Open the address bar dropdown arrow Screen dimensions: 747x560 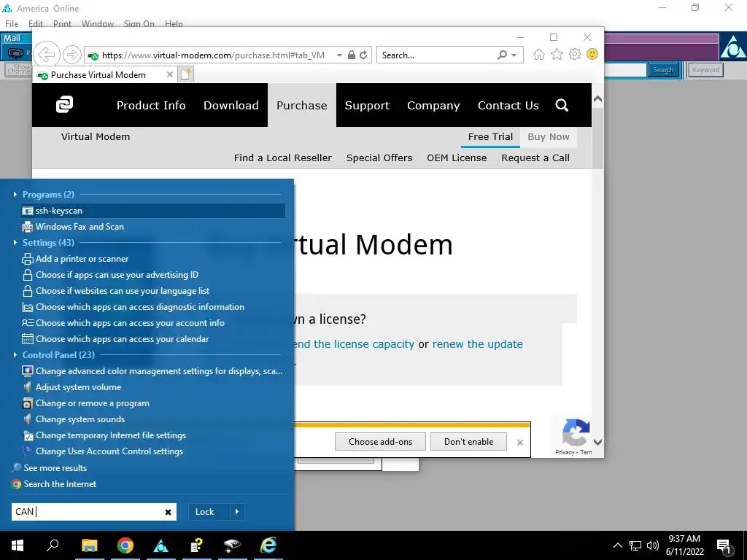point(339,55)
